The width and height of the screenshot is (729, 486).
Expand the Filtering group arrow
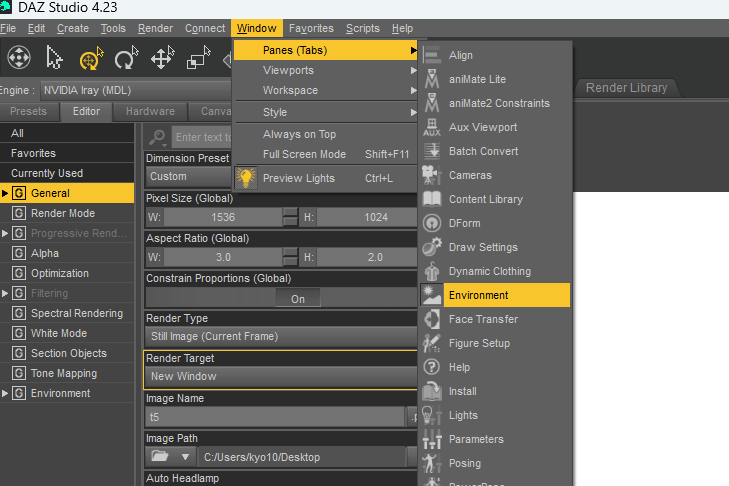5,293
